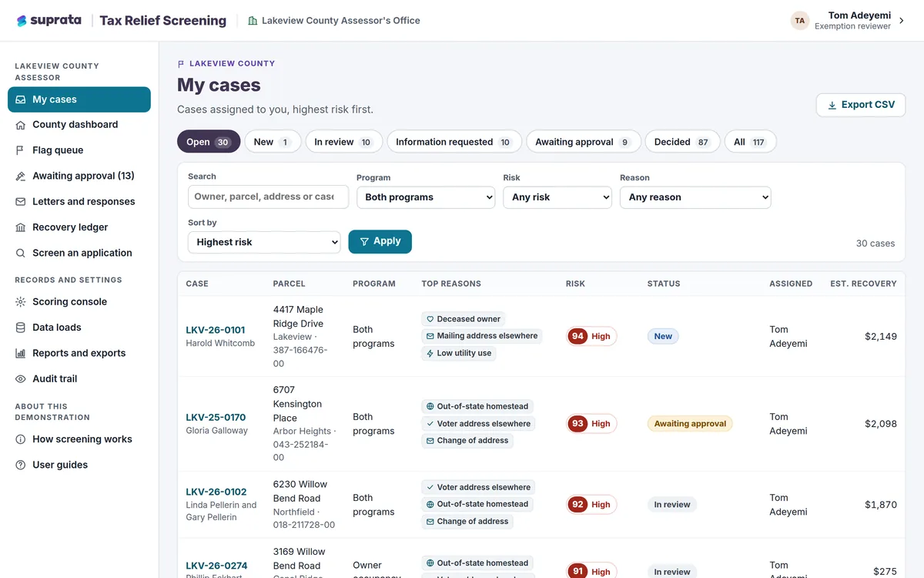Switch to the Open tab

[209, 142]
